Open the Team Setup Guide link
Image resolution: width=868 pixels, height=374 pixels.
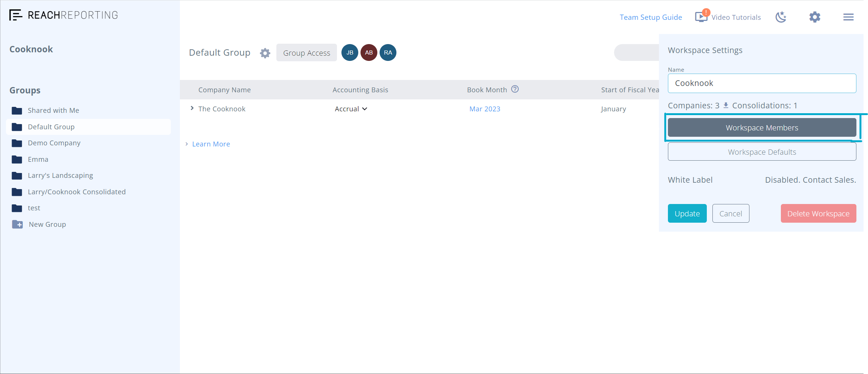[651, 17]
